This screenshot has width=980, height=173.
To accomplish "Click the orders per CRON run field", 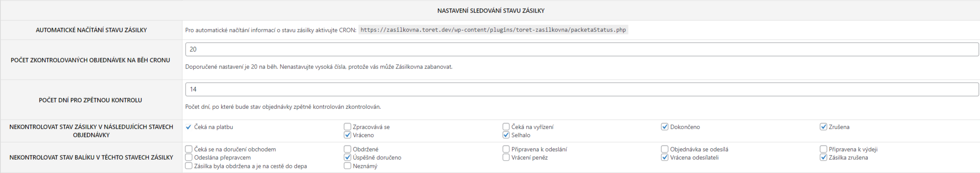I will point(582,49).
